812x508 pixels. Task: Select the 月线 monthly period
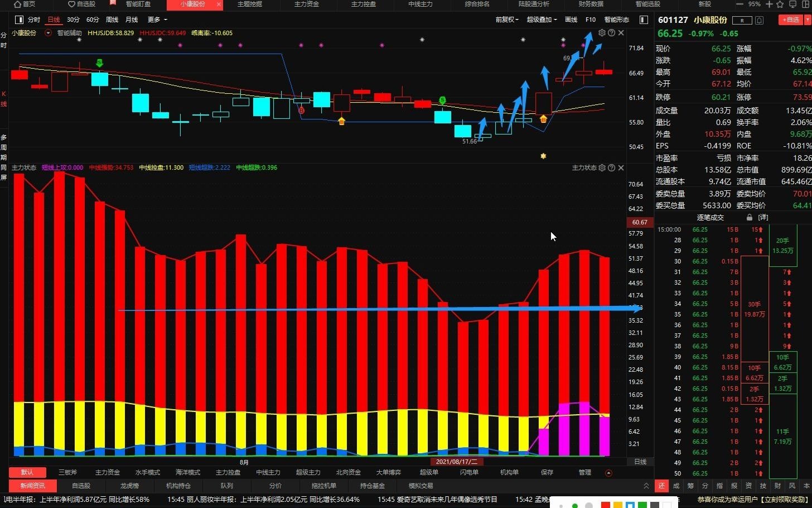(x=132, y=20)
